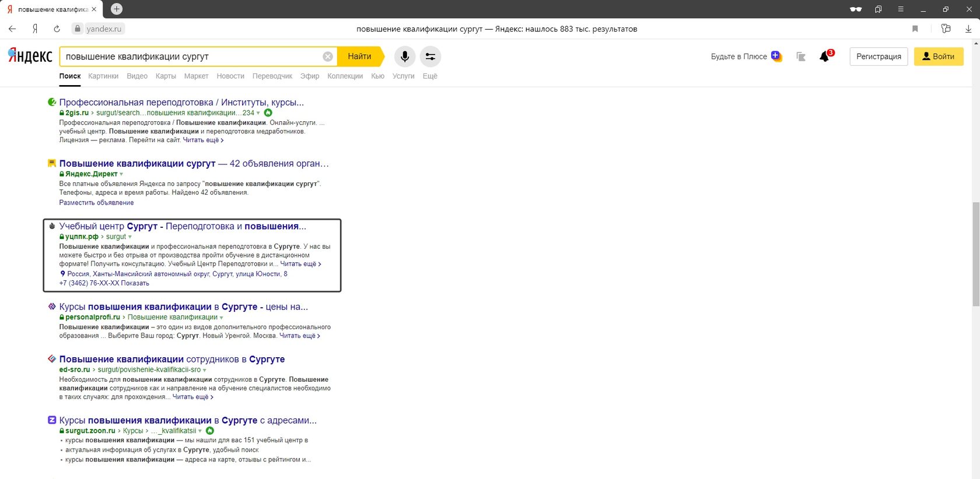Open Yandex home via Я toolbar icon
The width and height of the screenshot is (980, 479).
pos(35,29)
